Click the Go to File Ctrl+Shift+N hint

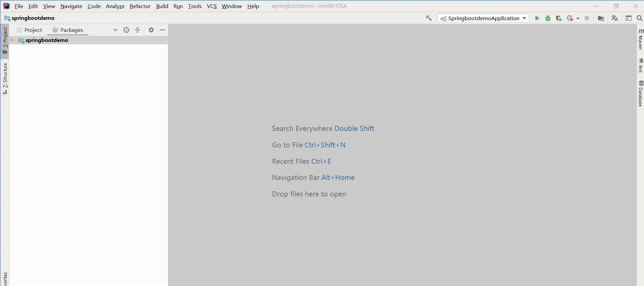309,145
